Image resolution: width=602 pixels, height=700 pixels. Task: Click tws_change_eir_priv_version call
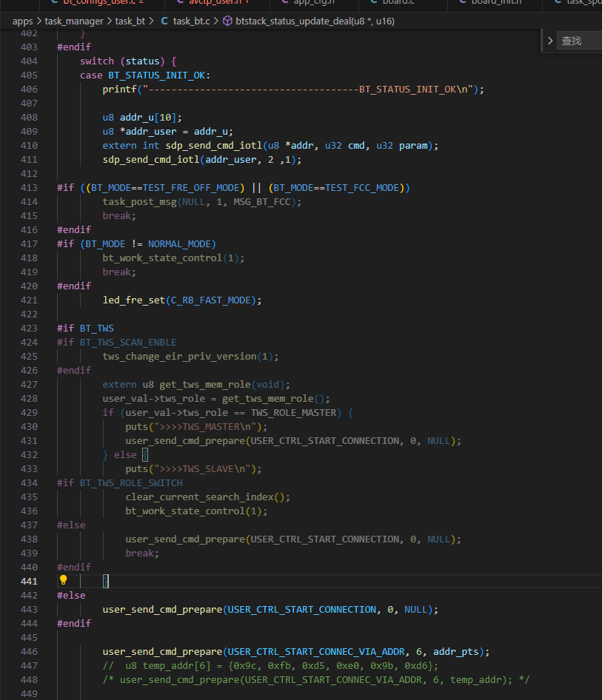[x=179, y=356]
